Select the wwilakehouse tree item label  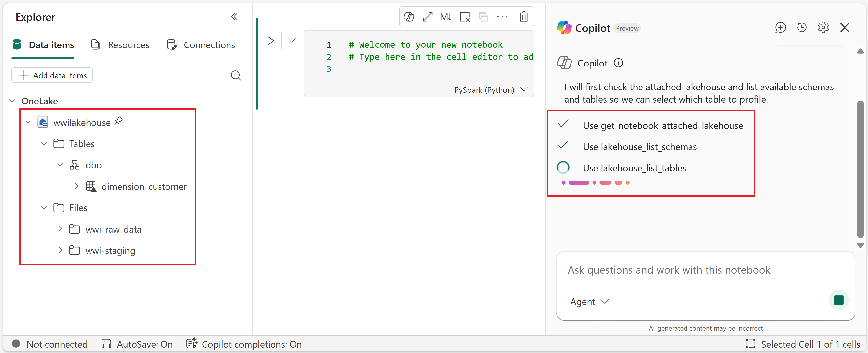[x=82, y=123]
